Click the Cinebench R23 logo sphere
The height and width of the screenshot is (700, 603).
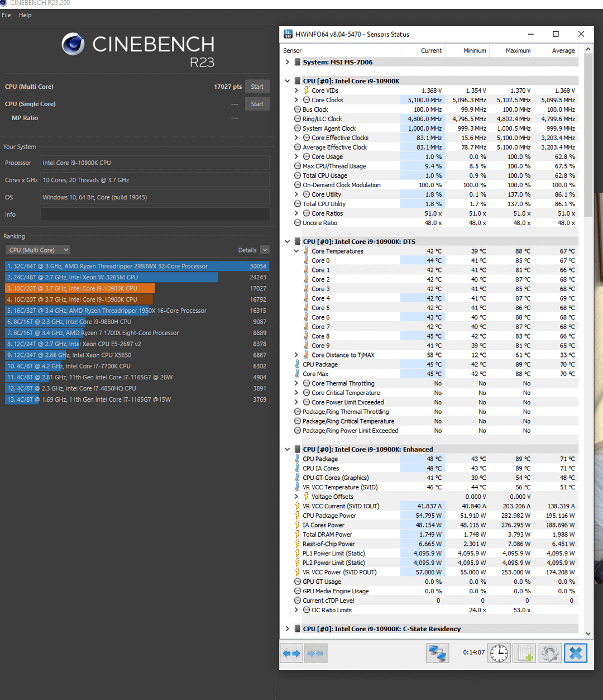click(x=73, y=44)
